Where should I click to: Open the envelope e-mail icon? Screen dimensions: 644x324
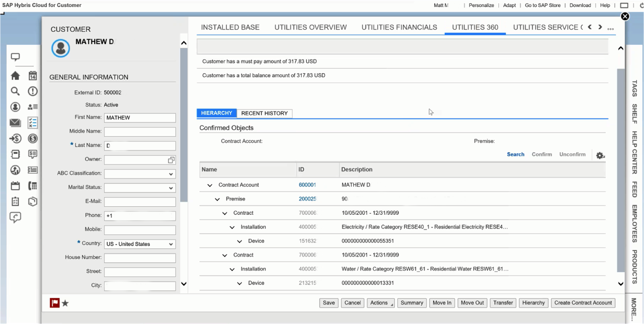click(x=15, y=123)
